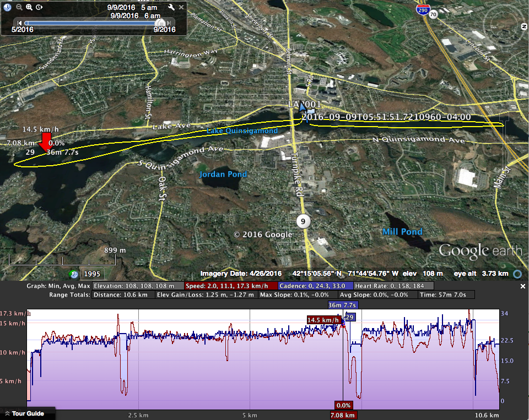
Task: Click the zoom-in magnifier in the time slider
Action: tap(29, 7)
